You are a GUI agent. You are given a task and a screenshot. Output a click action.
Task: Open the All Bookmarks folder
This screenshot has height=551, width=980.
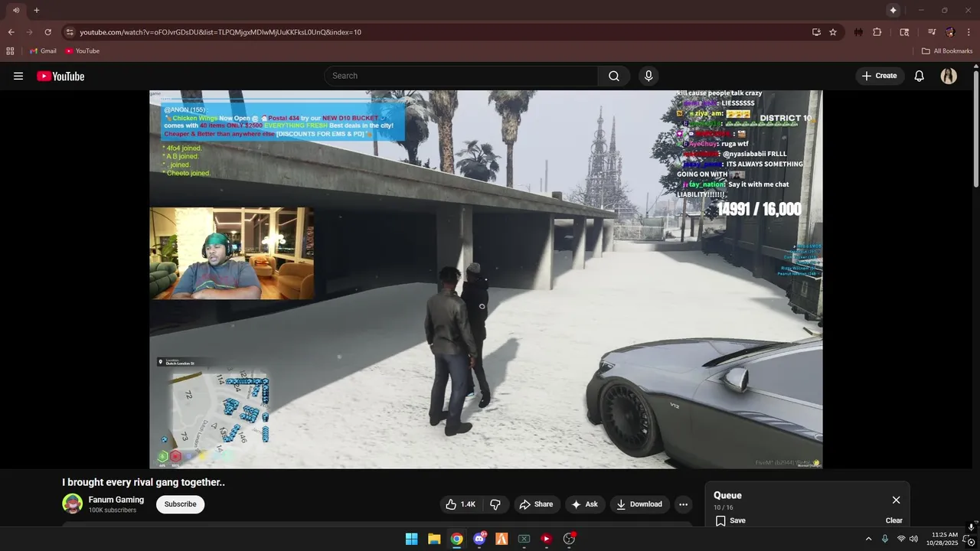tap(947, 51)
